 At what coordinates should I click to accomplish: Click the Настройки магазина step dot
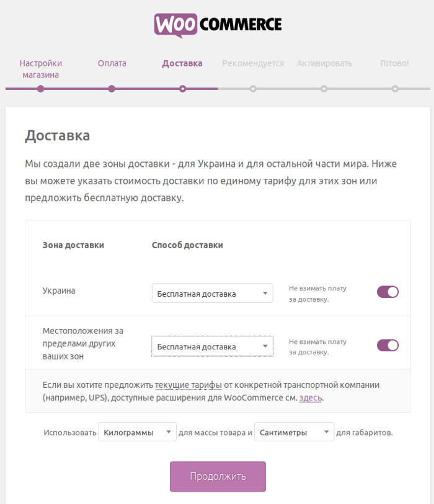(40, 89)
